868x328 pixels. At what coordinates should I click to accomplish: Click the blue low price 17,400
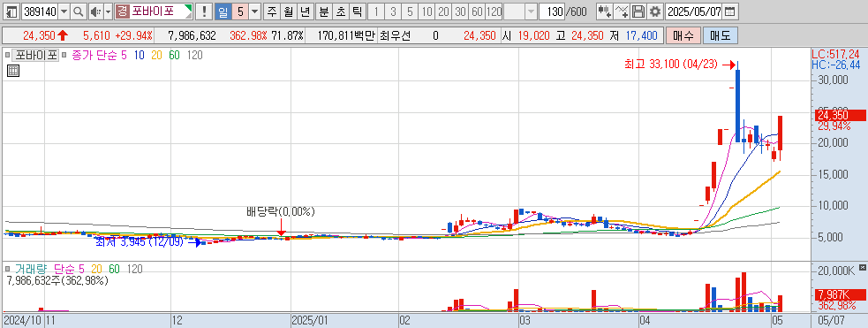642,36
